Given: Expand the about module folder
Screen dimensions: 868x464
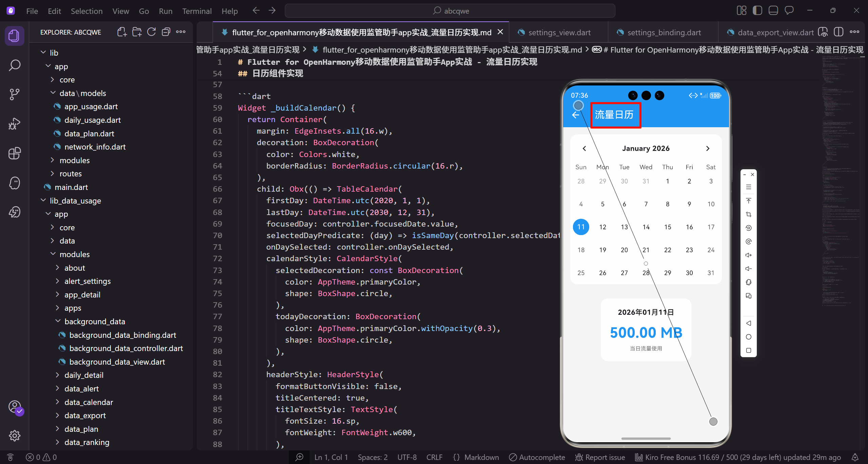Looking at the screenshot, I should pos(58,268).
